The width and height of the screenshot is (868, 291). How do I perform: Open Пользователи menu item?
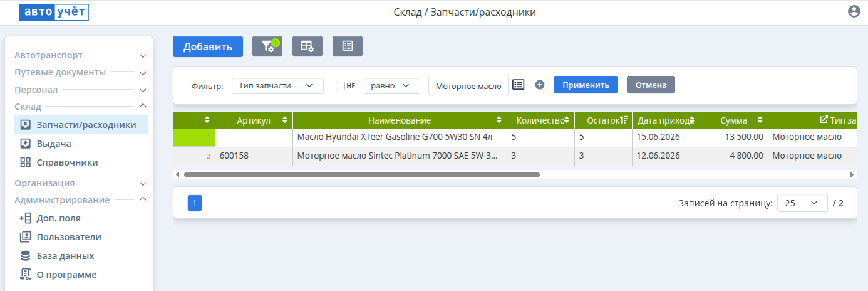[x=81, y=237]
